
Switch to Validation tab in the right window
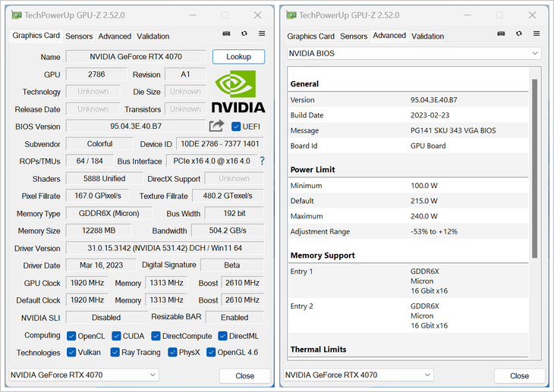point(427,36)
